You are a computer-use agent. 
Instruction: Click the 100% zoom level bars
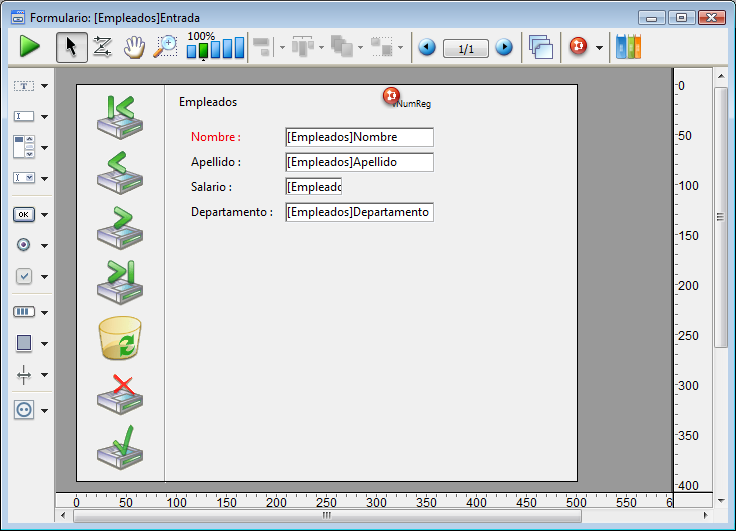216,48
